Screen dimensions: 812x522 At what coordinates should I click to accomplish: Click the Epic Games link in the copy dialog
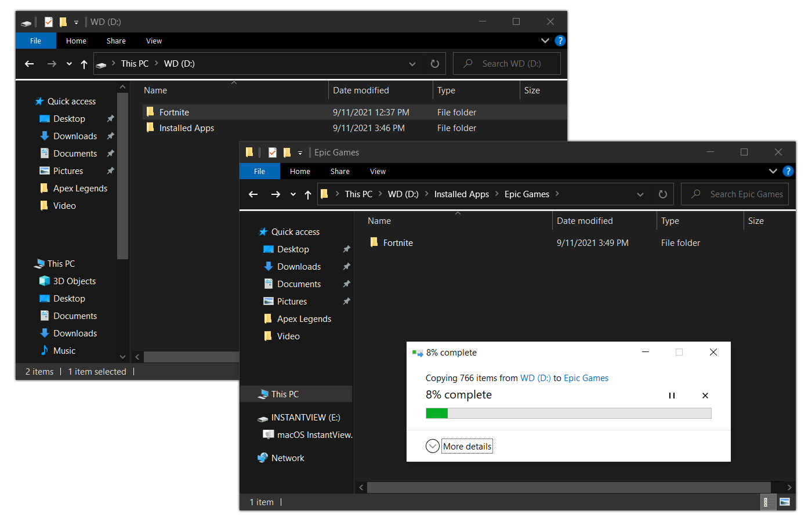(x=586, y=378)
